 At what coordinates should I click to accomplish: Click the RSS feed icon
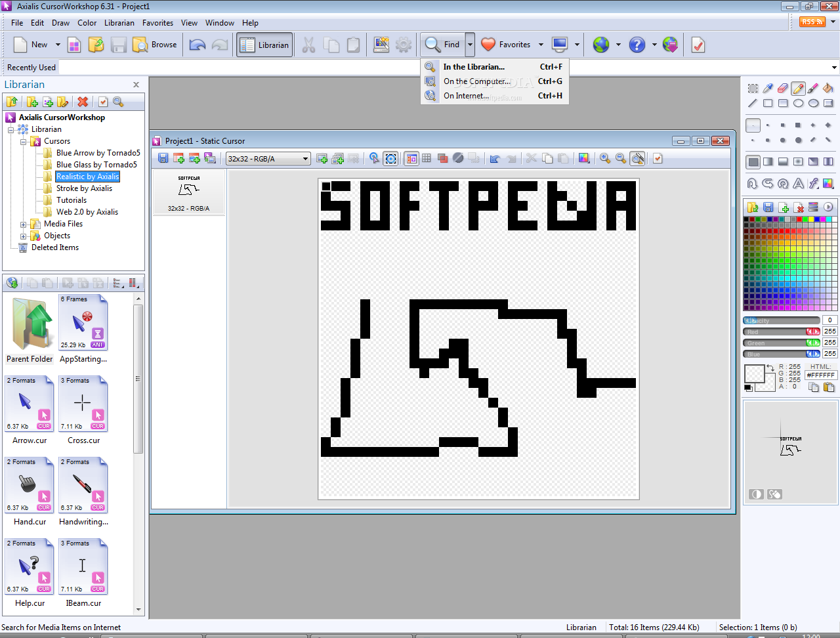click(812, 22)
